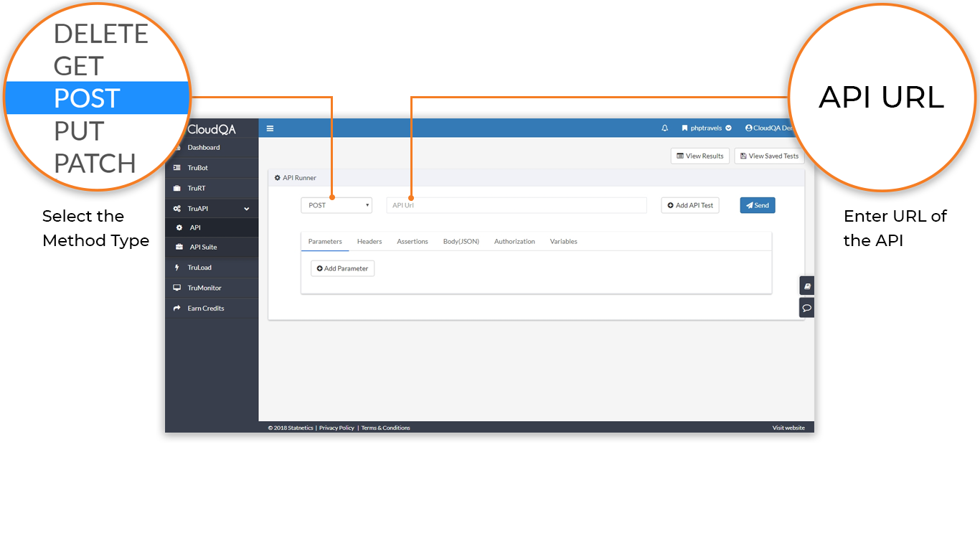The width and height of the screenshot is (980, 551).
Task: Select API item under TruAPI
Action: (212, 227)
